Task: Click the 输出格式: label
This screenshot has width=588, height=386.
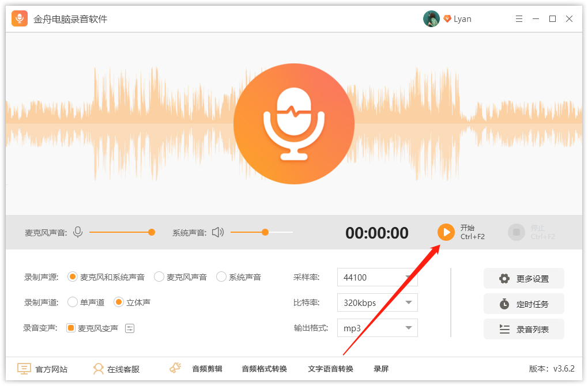Action: pyautogui.click(x=311, y=328)
